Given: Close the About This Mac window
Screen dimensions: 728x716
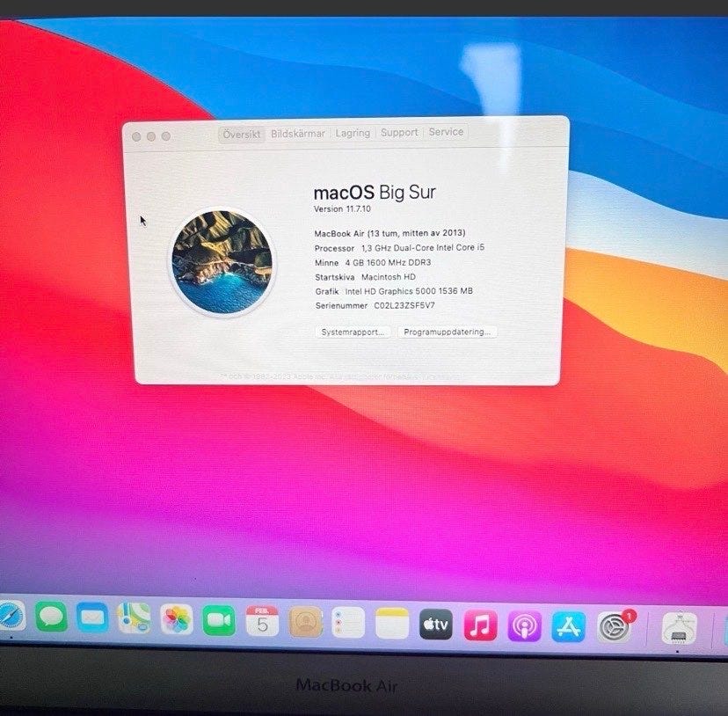Looking at the screenshot, I should (136, 136).
